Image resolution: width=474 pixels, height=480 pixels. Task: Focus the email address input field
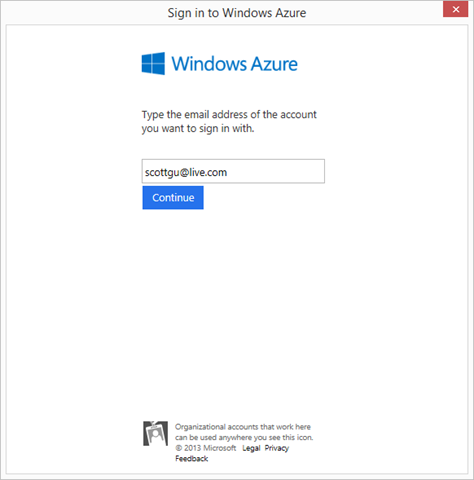(x=233, y=171)
